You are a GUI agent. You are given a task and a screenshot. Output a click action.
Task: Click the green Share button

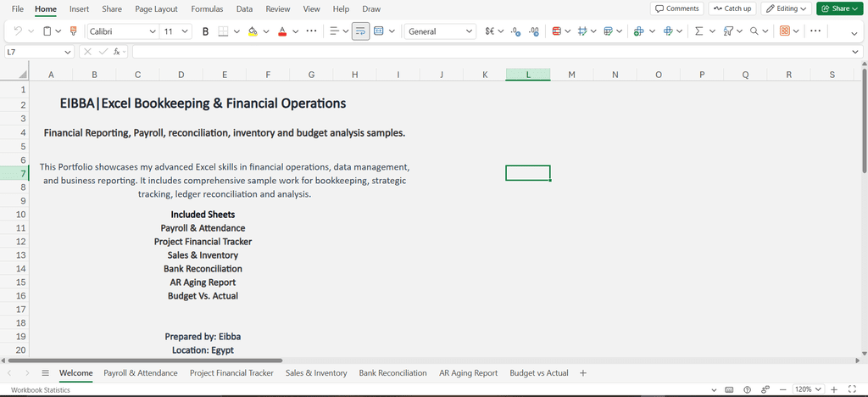pos(840,8)
